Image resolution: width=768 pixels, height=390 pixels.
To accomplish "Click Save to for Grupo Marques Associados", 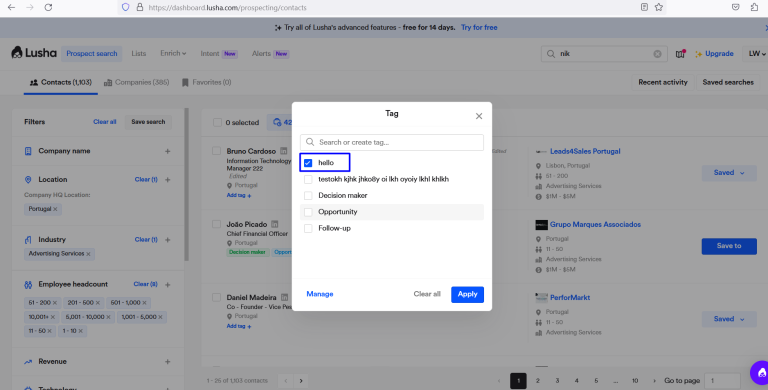I will [729, 246].
